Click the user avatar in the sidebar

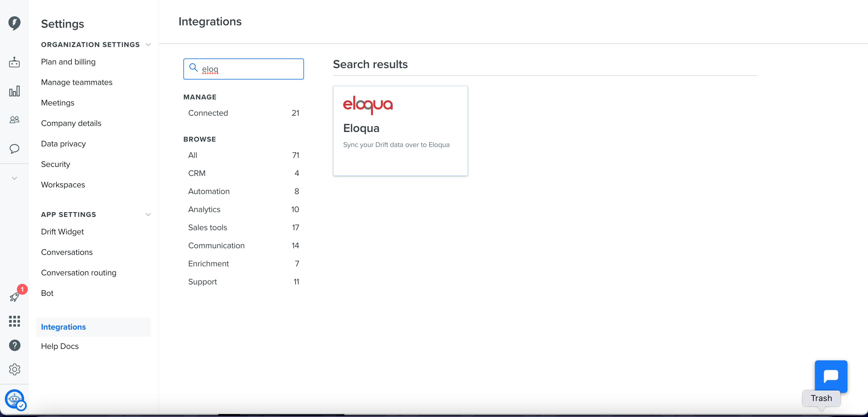[x=14, y=400]
